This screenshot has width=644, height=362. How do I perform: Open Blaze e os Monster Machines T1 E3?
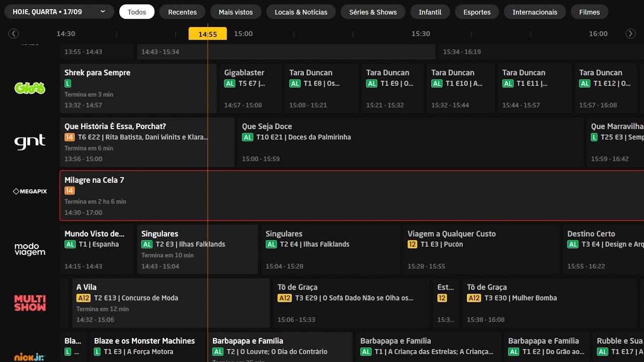coord(147,347)
